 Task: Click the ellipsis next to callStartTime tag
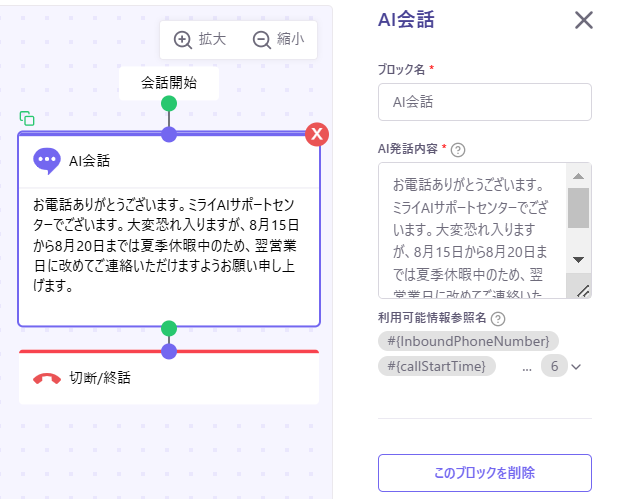point(526,367)
